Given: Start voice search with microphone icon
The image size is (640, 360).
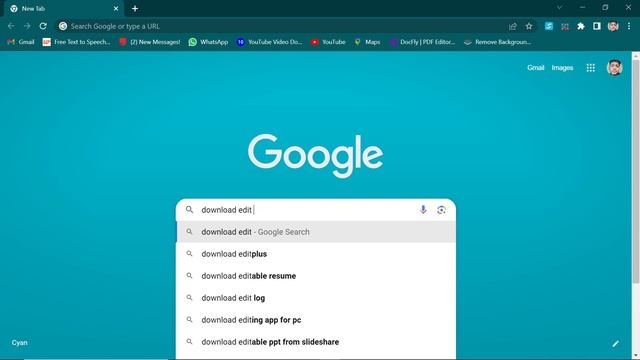Looking at the screenshot, I should (423, 210).
